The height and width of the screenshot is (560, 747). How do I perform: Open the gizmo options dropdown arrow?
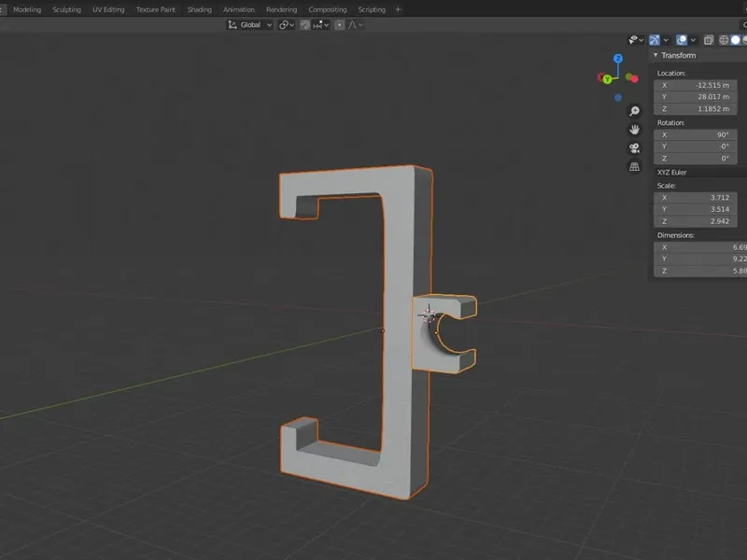[x=666, y=40]
